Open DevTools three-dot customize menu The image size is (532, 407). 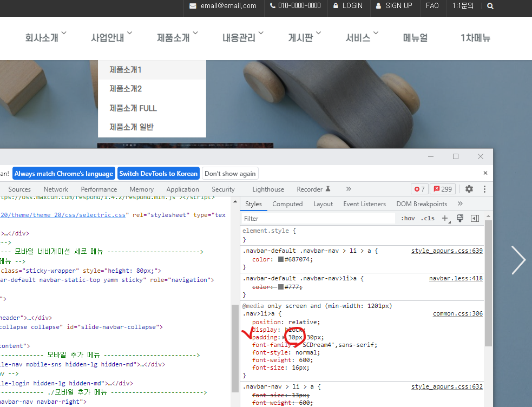coord(484,189)
